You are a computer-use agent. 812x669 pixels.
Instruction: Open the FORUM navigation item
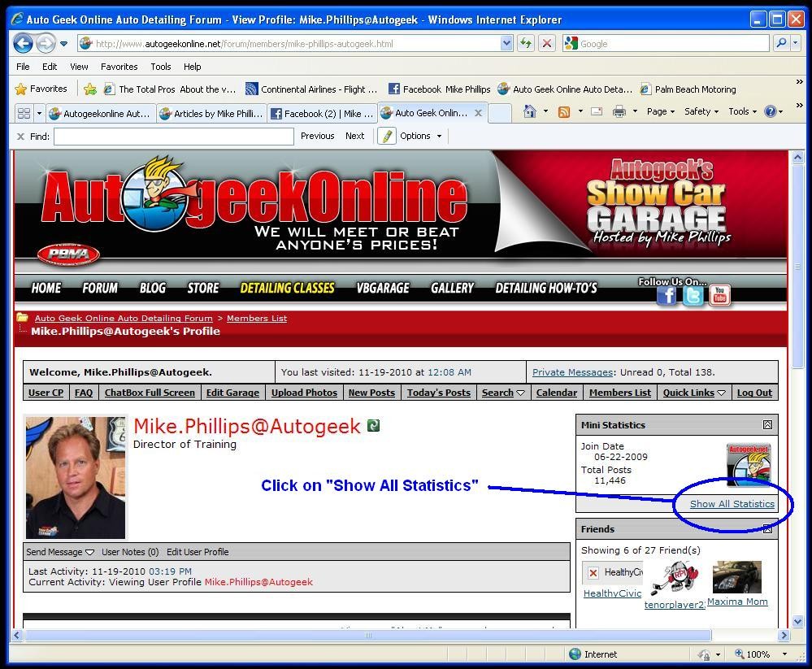tap(99, 288)
